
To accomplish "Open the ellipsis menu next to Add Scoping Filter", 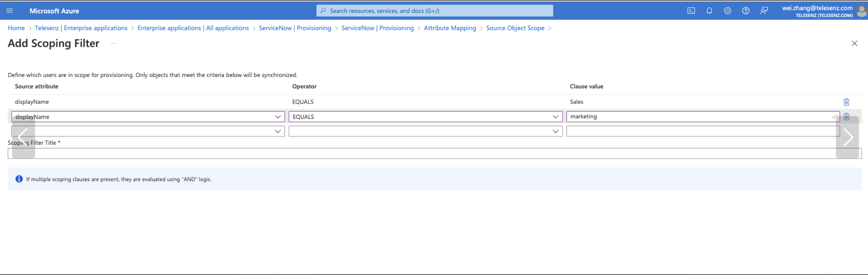I will pos(113,44).
